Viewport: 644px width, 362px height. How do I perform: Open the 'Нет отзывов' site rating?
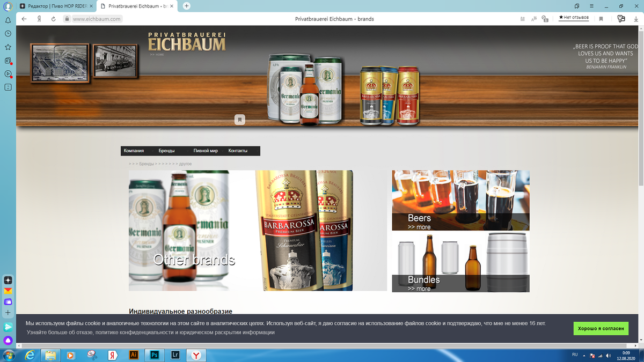tap(574, 18)
